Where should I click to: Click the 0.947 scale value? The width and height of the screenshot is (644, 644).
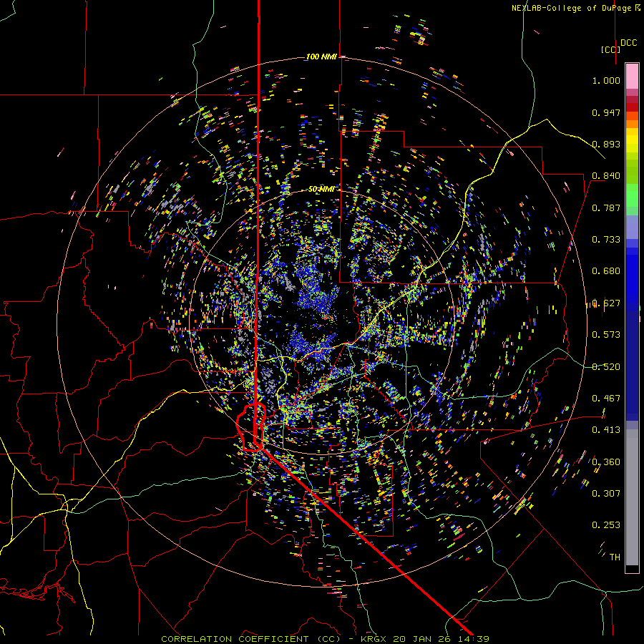pos(606,112)
